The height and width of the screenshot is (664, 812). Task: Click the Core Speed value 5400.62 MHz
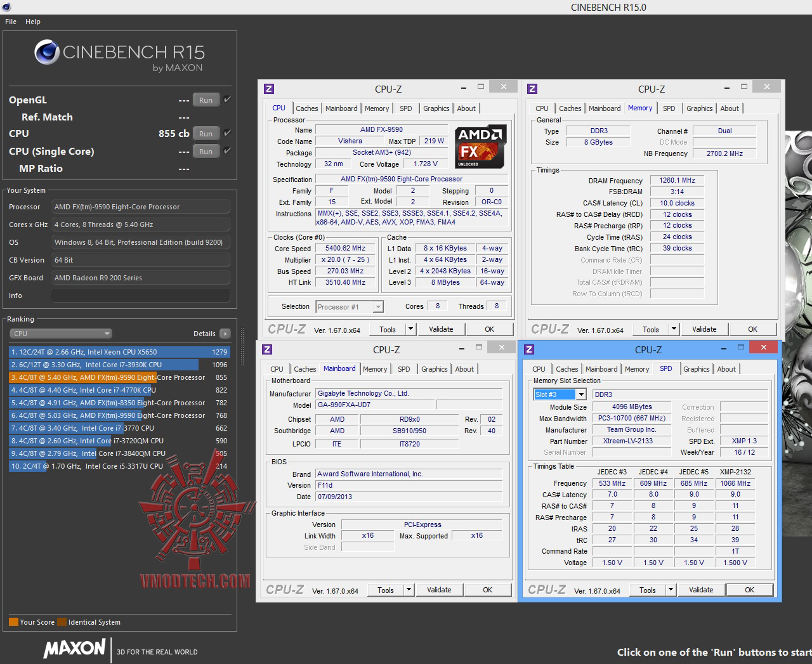point(346,249)
